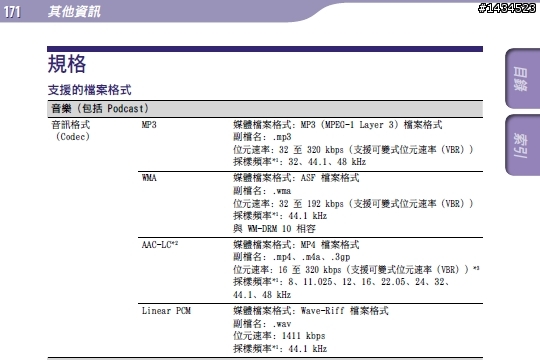Click the 1411 kbps bitrate line
Screen dimensions: 540x360
pyautogui.click(x=279, y=336)
